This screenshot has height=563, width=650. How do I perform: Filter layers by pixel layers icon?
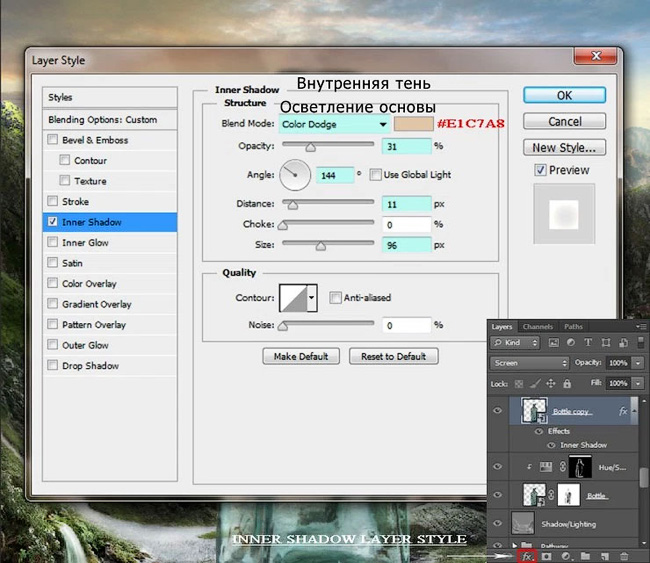pos(553,342)
